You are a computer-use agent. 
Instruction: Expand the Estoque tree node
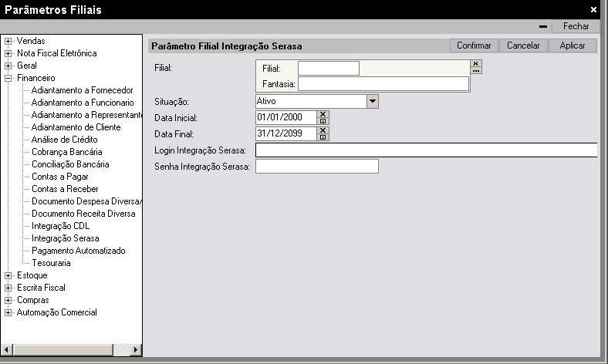8,275
